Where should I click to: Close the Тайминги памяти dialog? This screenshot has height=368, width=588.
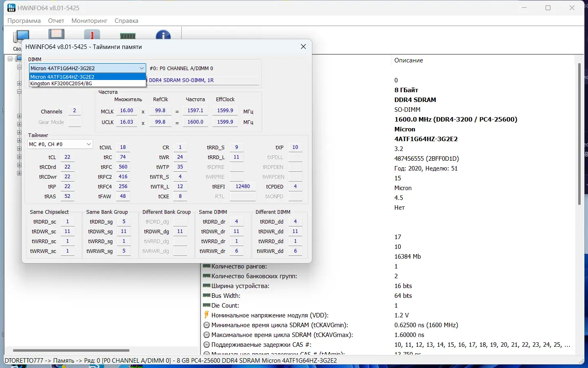(x=303, y=47)
